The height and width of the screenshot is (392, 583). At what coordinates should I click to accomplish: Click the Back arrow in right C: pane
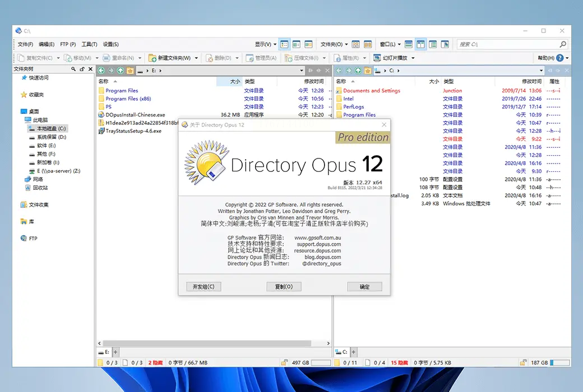click(x=339, y=71)
